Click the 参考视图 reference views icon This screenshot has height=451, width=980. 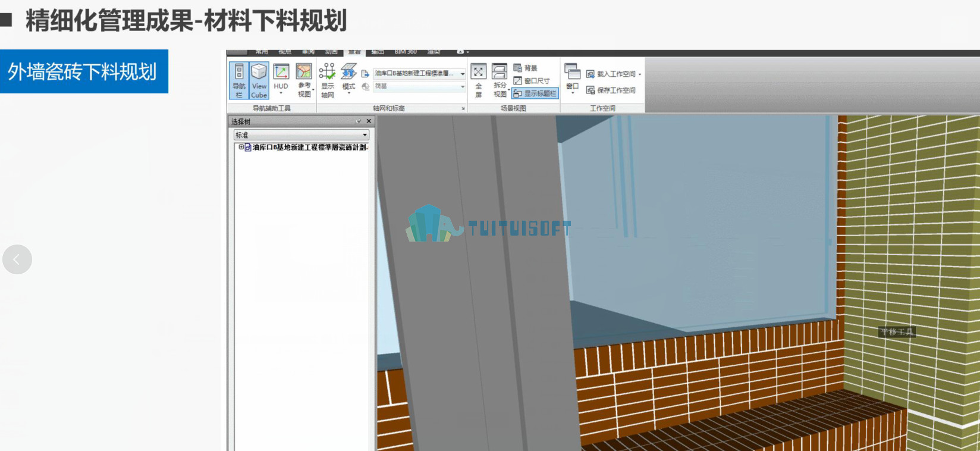pos(304,80)
